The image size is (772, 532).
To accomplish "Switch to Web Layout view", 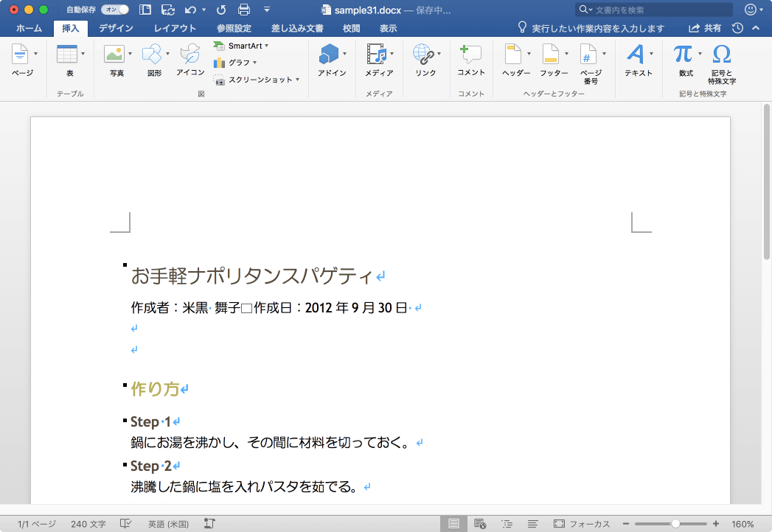I will tap(480, 524).
